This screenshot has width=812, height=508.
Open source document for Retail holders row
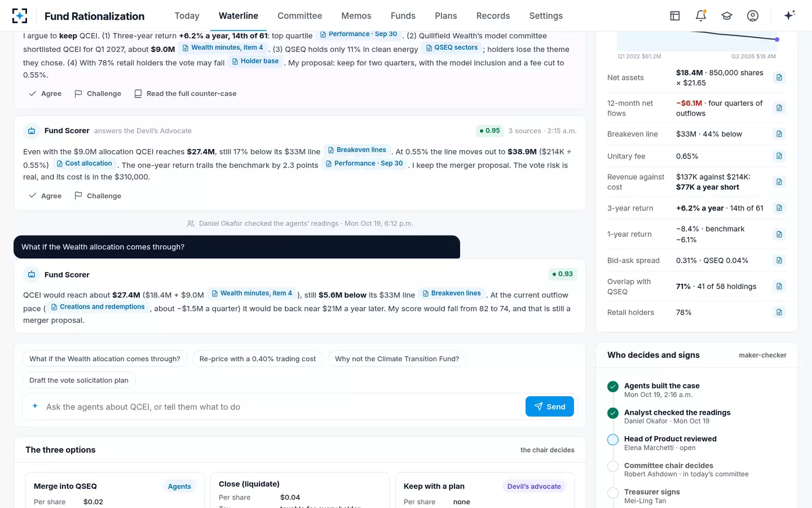click(779, 312)
